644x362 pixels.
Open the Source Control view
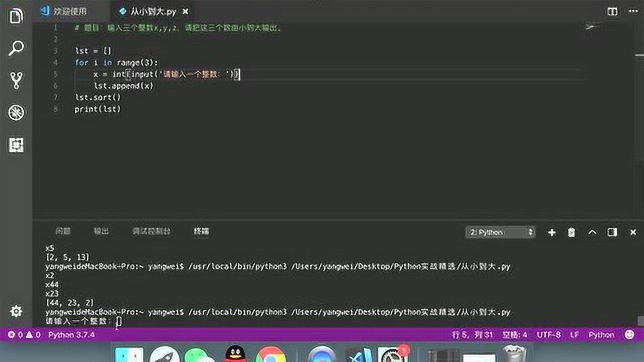pyautogui.click(x=17, y=78)
